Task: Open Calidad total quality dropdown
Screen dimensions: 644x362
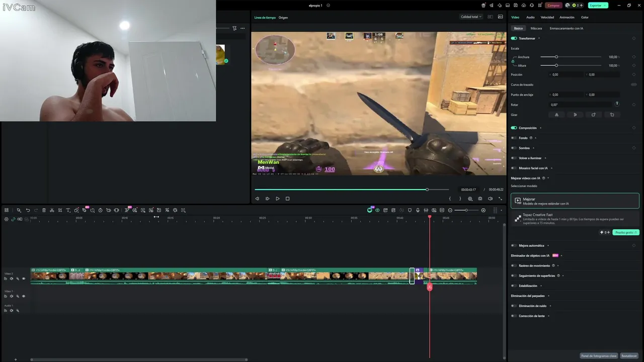Action: click(x=471, y=17)
